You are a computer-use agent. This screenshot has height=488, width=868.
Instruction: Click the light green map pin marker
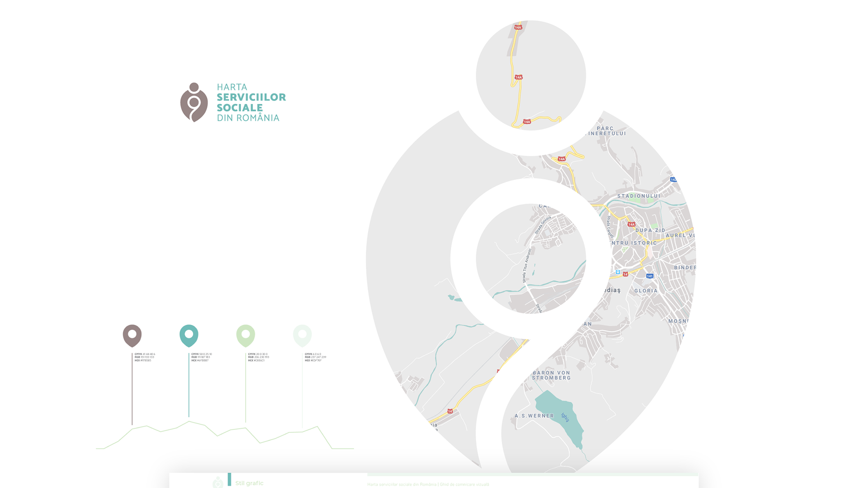[245, 336]
